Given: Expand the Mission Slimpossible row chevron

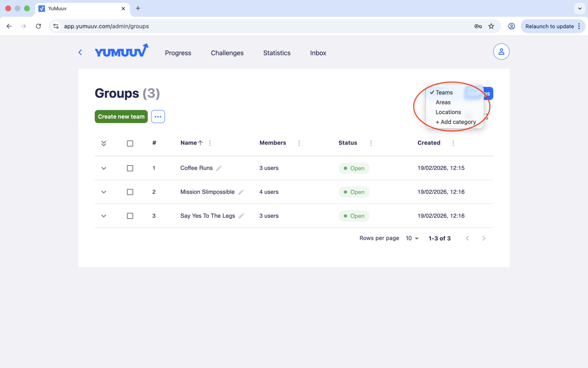Looking at the screenshot, I should click(104, 192).
